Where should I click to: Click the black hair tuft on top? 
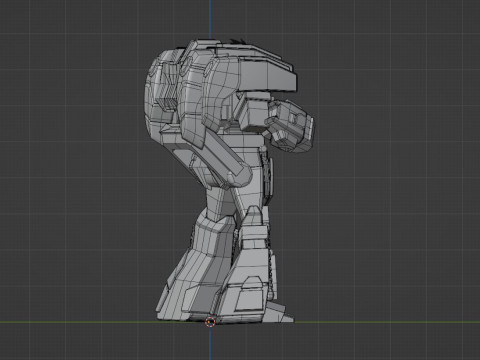[238, 41]
